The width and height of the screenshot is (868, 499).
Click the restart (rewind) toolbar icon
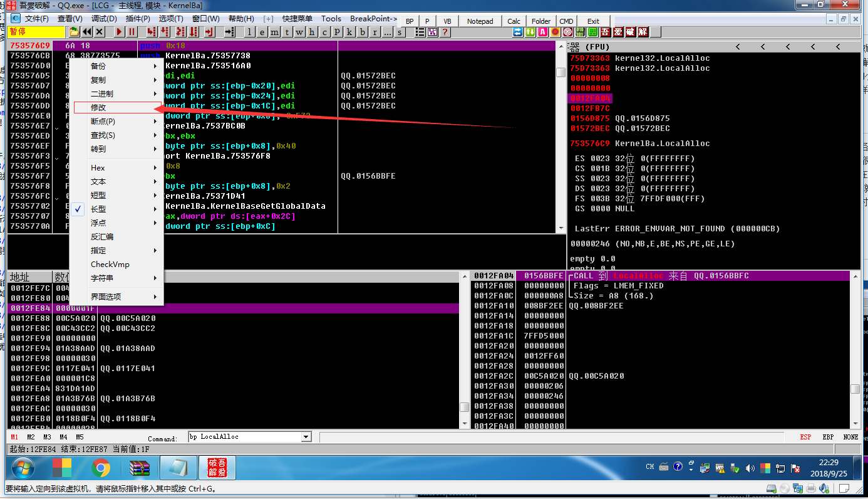click(87, 32)
